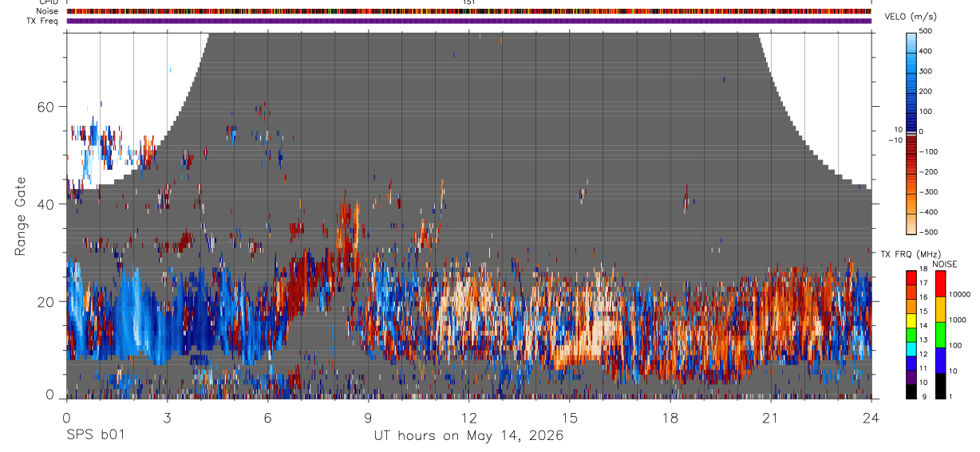The width and height of the screenshot is (980, 452).
Task: Click the 'NOISE' legend title
Action: pos(943,264)
